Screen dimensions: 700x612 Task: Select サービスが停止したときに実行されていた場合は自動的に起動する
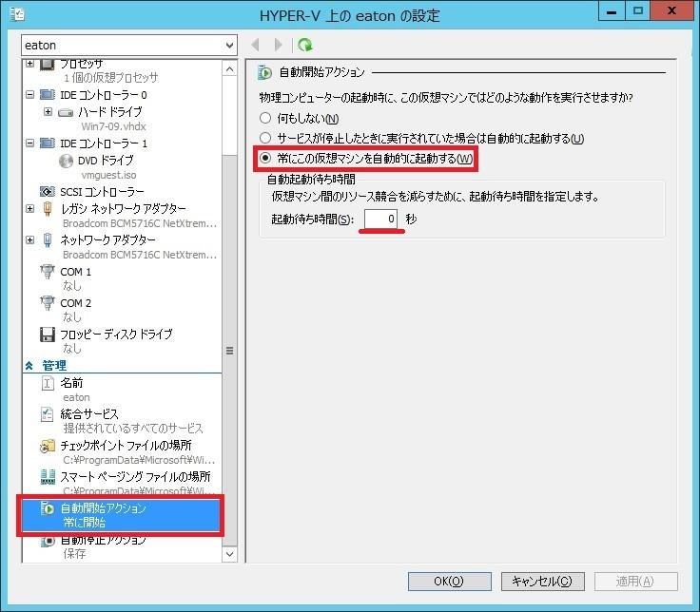coord(265,138)
